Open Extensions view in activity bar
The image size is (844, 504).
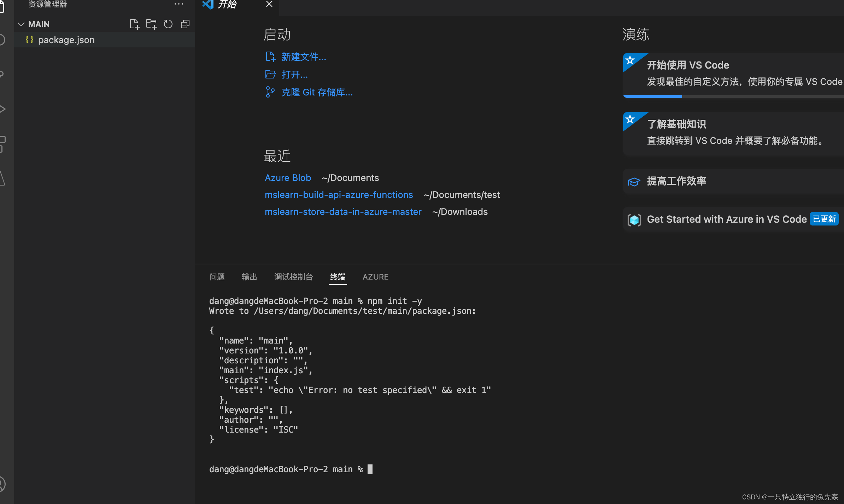point(3,143)
